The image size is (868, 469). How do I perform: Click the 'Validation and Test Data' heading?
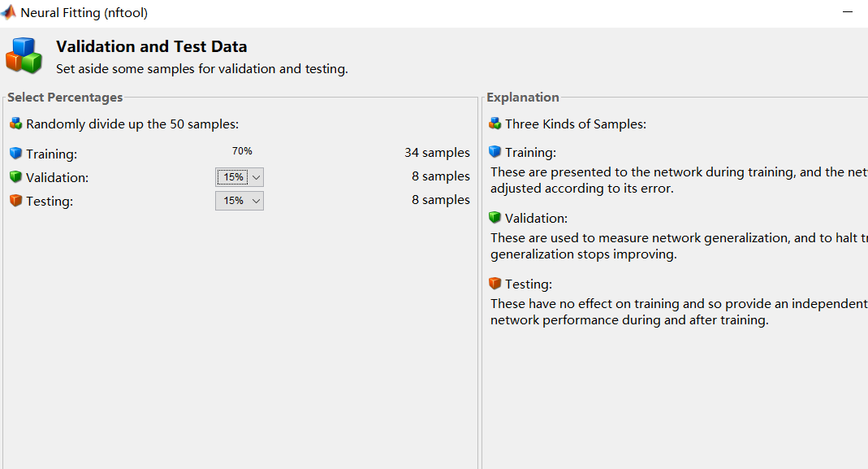tap(152, 46)
